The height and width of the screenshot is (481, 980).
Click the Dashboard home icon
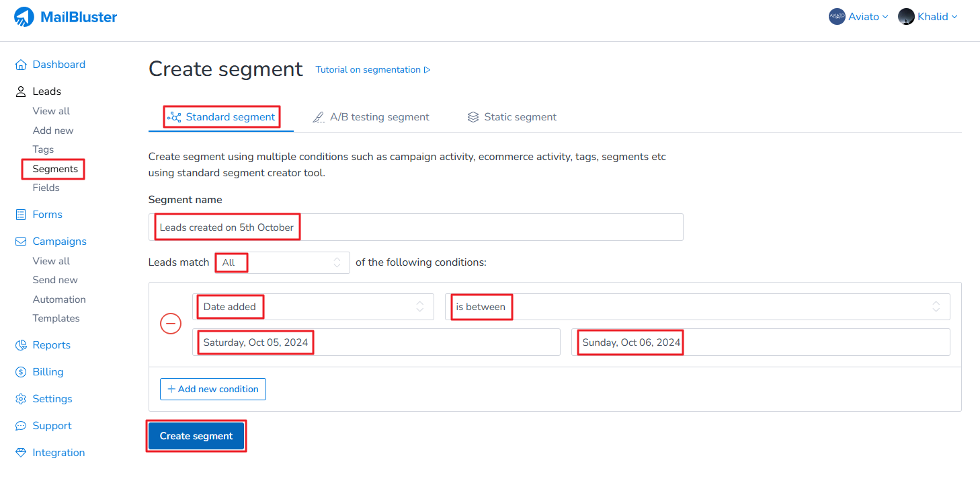[21, 65]
